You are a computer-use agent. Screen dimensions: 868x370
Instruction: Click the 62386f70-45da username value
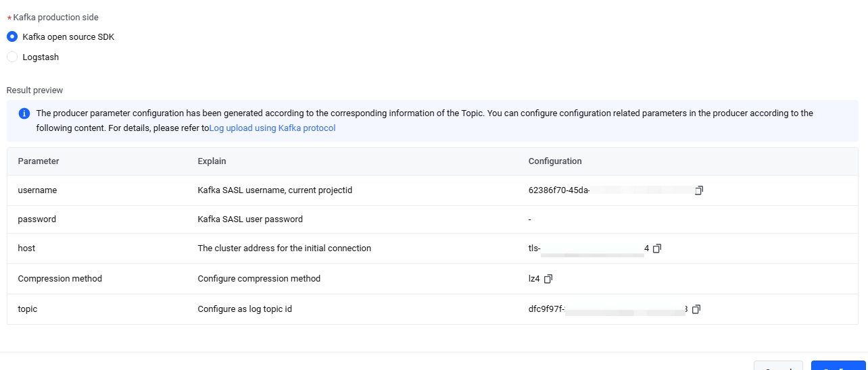560,190
